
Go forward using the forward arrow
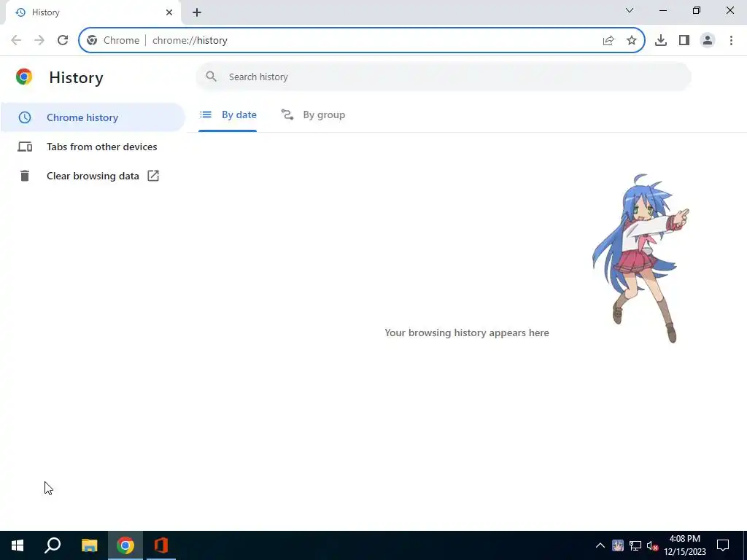click(x=39, y=41)
